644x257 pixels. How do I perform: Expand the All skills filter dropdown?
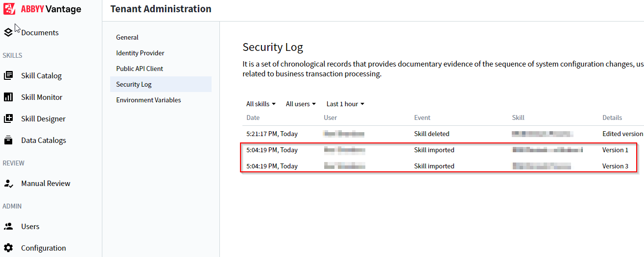click(261, 104)
